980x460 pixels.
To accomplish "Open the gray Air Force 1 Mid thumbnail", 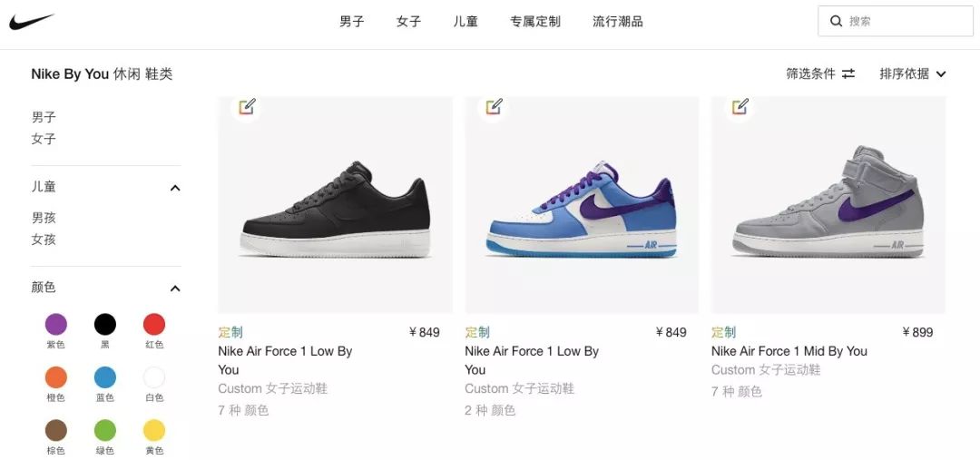I will (828, 205).
